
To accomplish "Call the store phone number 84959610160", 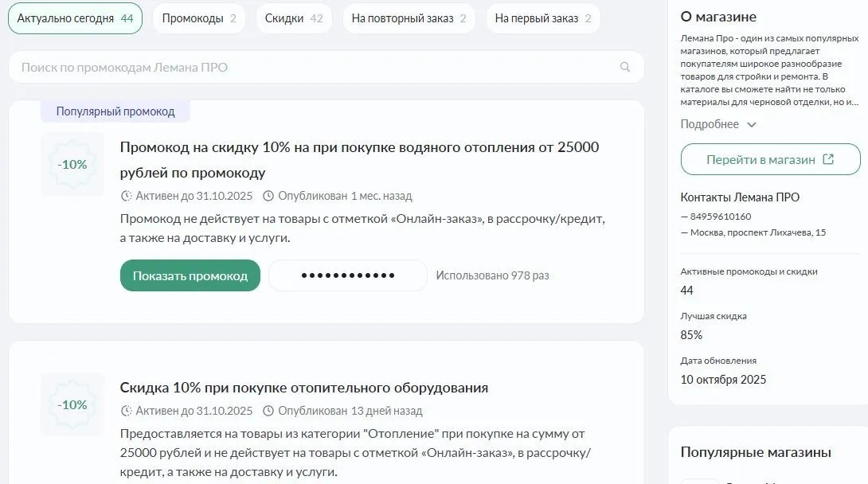I will (721, 215).
